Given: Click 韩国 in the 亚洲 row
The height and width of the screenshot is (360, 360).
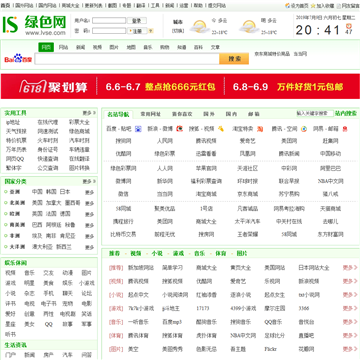Looking at the screenshot, I should point(51,192).
